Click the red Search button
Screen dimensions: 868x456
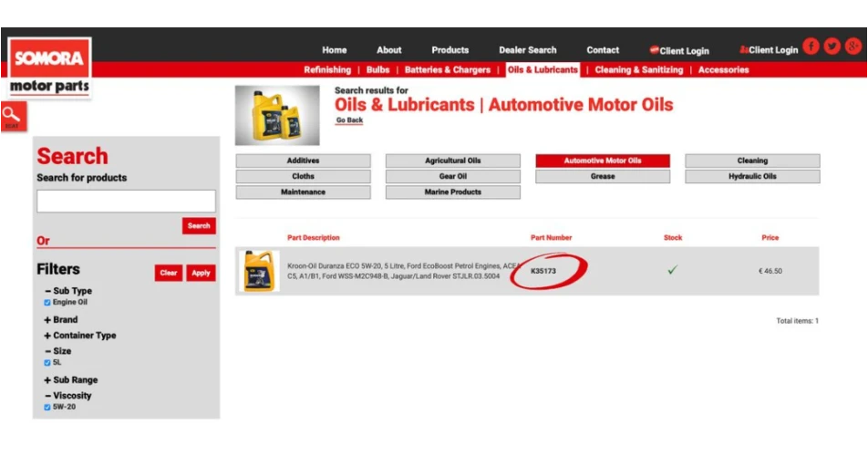tap(199, 226)
